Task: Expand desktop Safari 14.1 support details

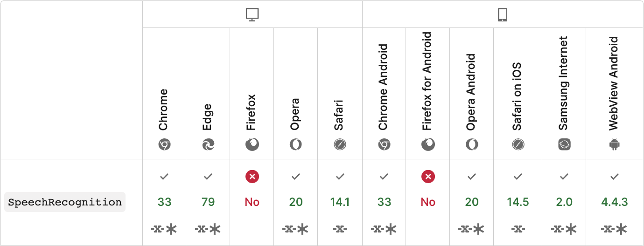Action: click(x=340, y=202)
